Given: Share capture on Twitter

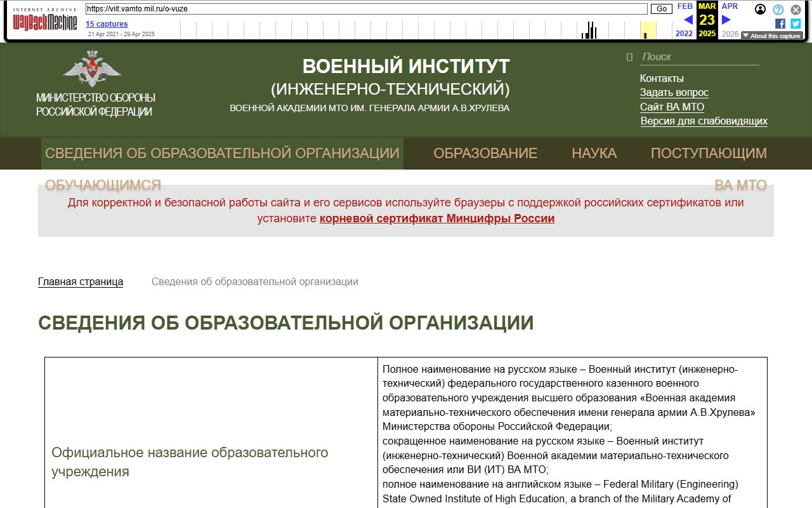Looking at the screenshot, I should 796,23.
